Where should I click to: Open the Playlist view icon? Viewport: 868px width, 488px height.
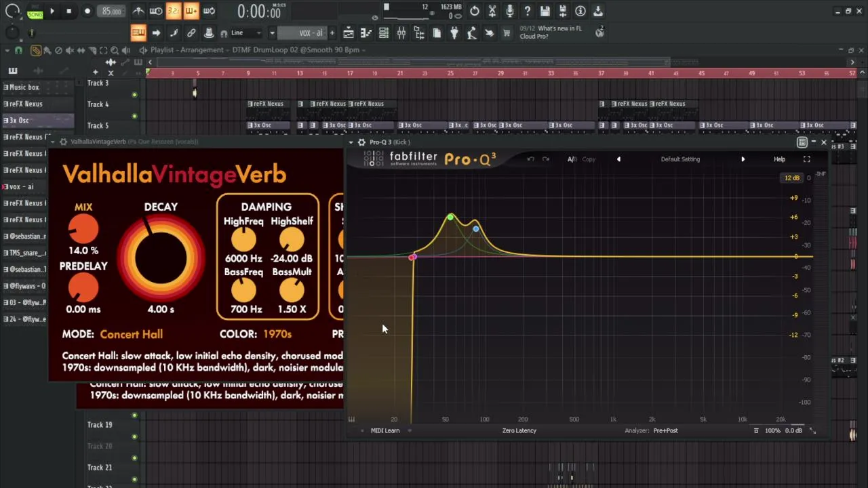[348, 33]
